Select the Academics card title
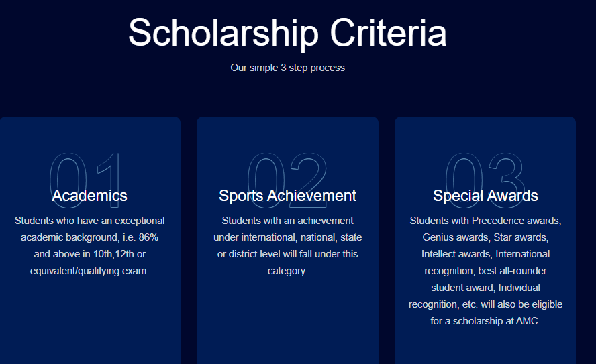Viewport: 596px width, 364px height. click(89, 196)
